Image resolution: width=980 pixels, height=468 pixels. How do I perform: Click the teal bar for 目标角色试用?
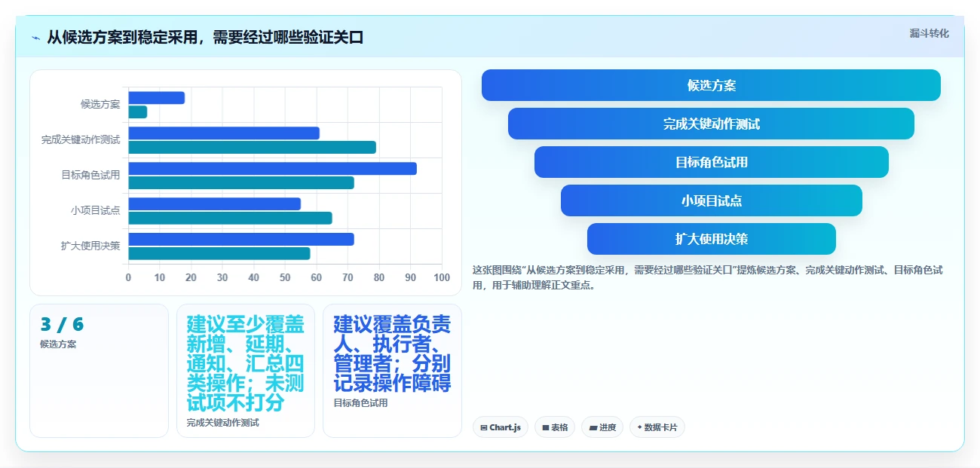pyautogui.click(x=241, y=182)
